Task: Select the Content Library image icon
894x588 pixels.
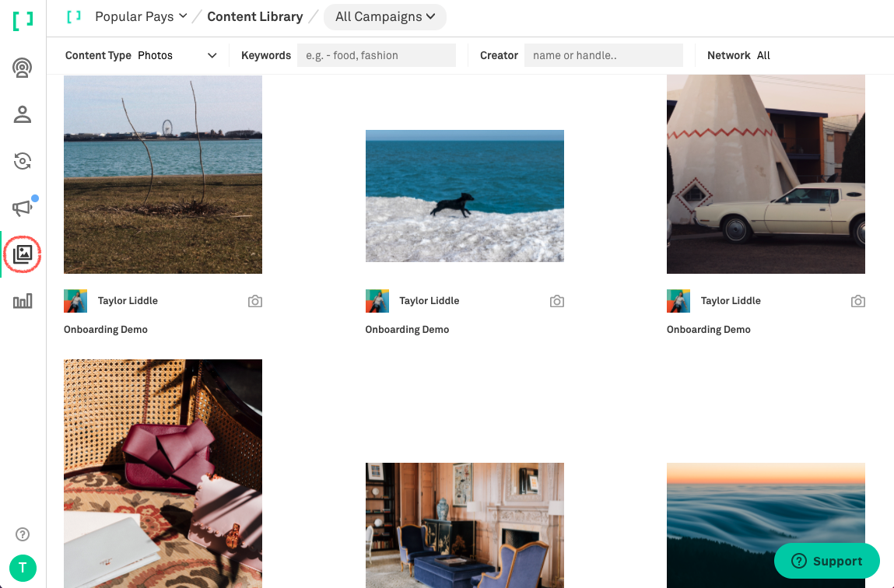Action: (23, 254)
